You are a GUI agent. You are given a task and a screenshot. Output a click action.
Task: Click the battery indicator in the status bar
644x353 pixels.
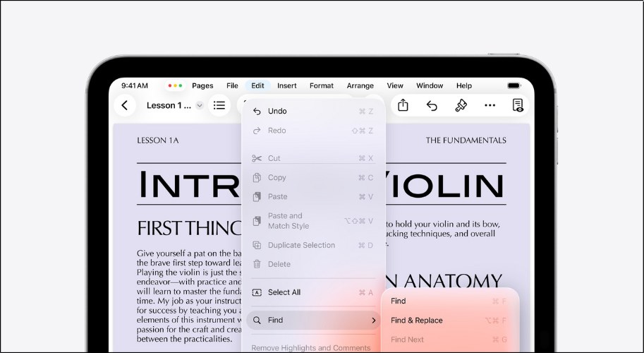click(514, 85)
